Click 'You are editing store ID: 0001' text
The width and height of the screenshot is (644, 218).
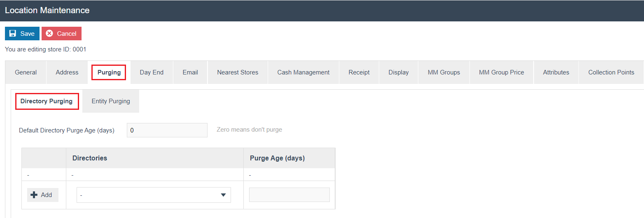click(x=45, y=49)
